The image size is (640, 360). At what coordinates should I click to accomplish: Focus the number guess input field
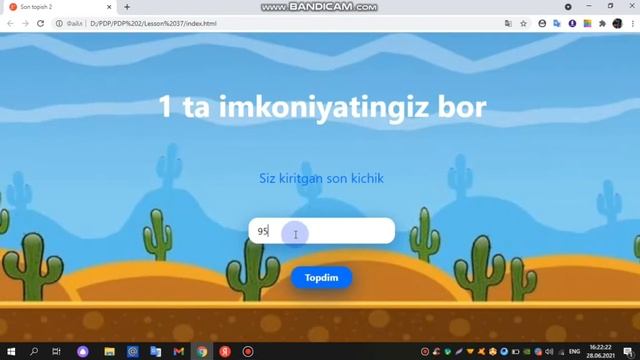(x=322, y=231)
